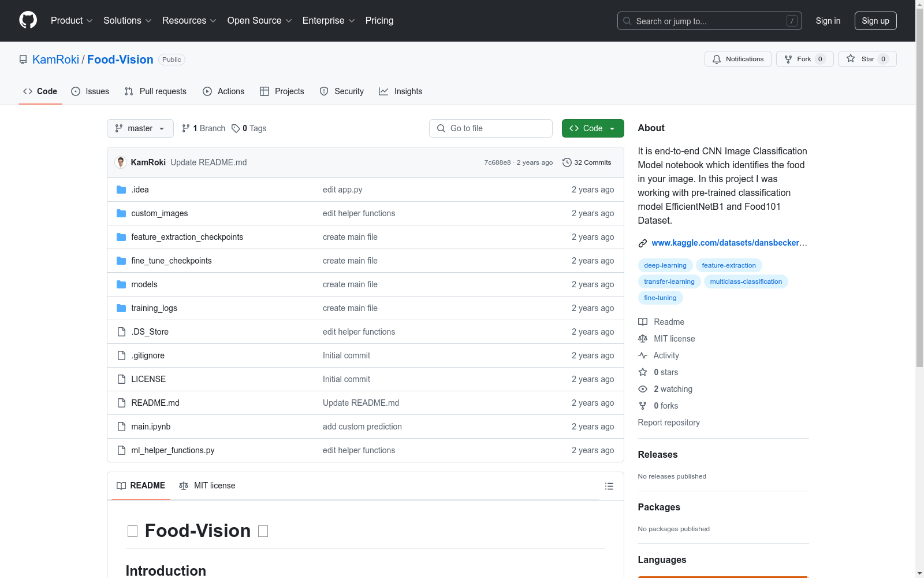Expand the Open Source menu
Viewport: 924px width, 578px height.
(x=260, y=20)
